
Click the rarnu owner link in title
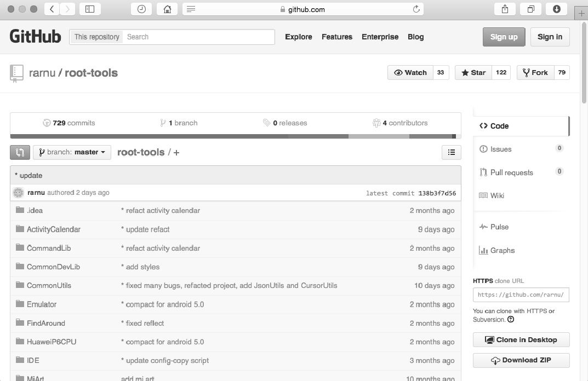(x=42, y=73)
